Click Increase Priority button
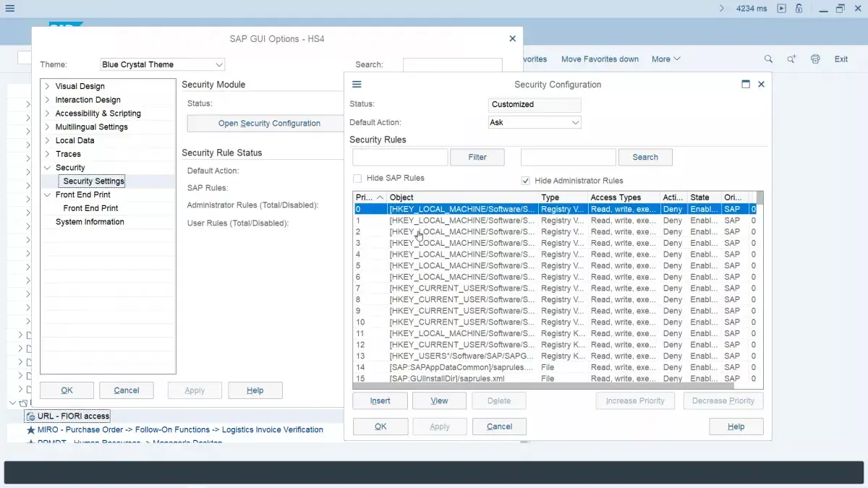The width and height of the screenshot is (868, 488). [635, 401]
